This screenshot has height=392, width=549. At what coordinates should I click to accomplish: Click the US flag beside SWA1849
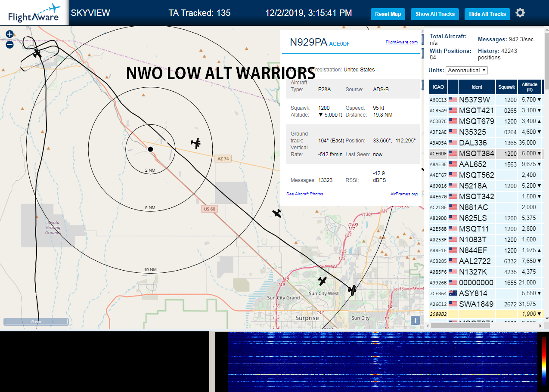453,304
